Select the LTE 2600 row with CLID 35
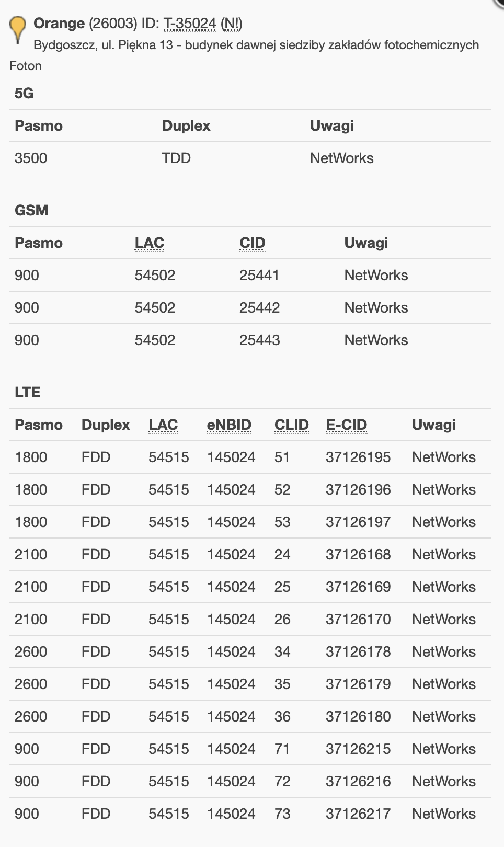504x847 pixels. pyautogui.click(x=250, y=684)
